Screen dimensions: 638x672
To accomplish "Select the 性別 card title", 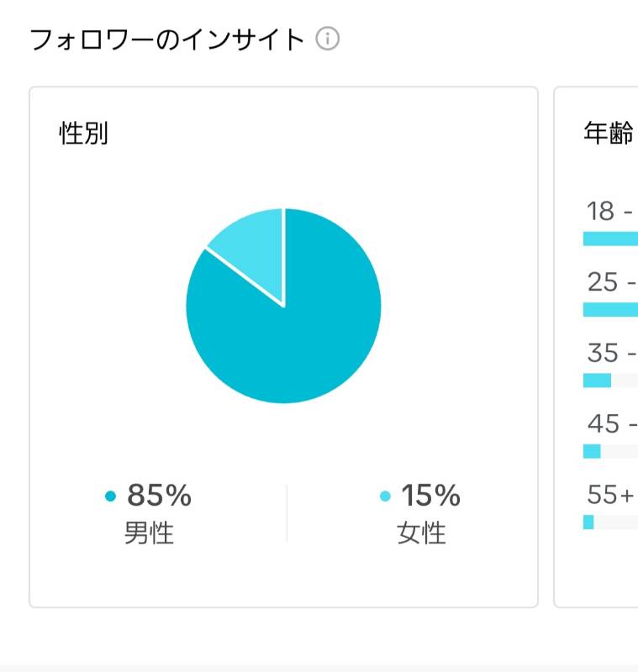I will click(x=83, y=133).
